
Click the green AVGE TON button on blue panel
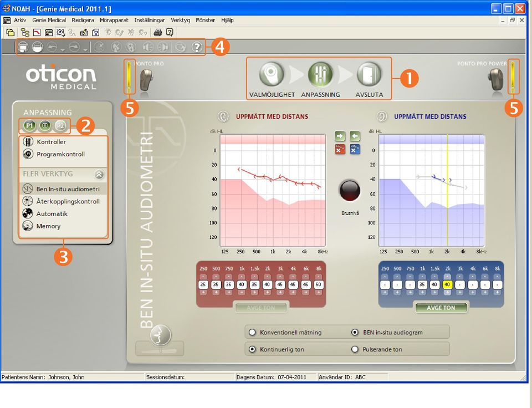pyautogui.click(x=441, y=308)
